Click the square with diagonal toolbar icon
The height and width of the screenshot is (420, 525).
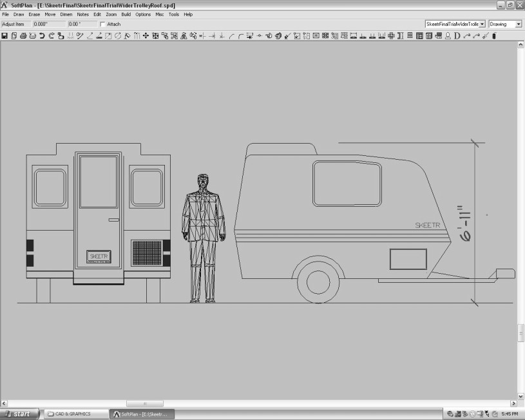coord(108,36)
